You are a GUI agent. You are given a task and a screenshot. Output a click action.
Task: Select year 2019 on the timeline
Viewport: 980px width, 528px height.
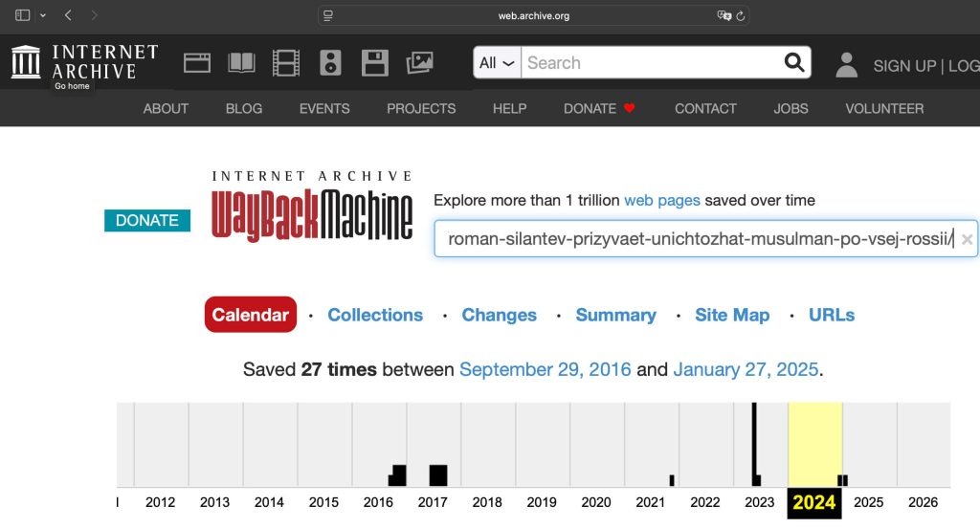(x=542, y=502)
